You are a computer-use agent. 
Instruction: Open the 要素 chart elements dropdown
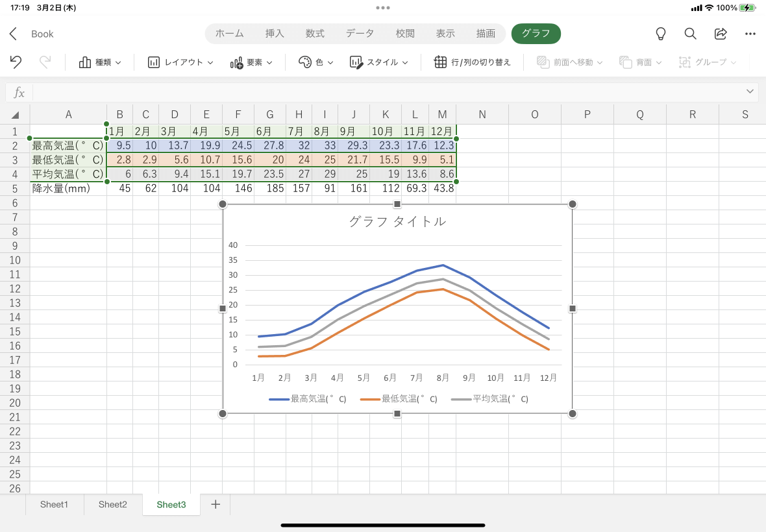click(x=251, y=62)
